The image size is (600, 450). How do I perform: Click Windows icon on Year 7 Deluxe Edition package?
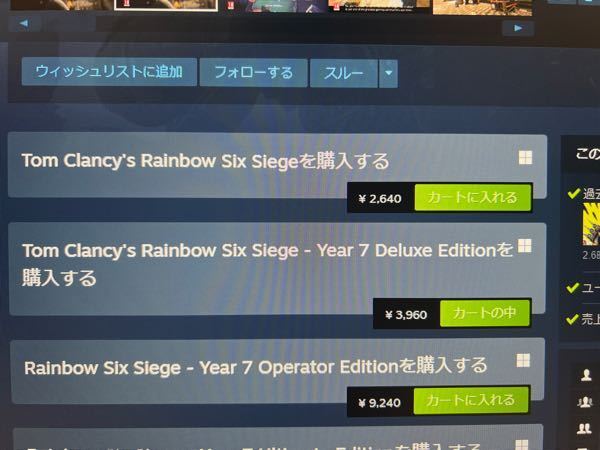(525, 246)
